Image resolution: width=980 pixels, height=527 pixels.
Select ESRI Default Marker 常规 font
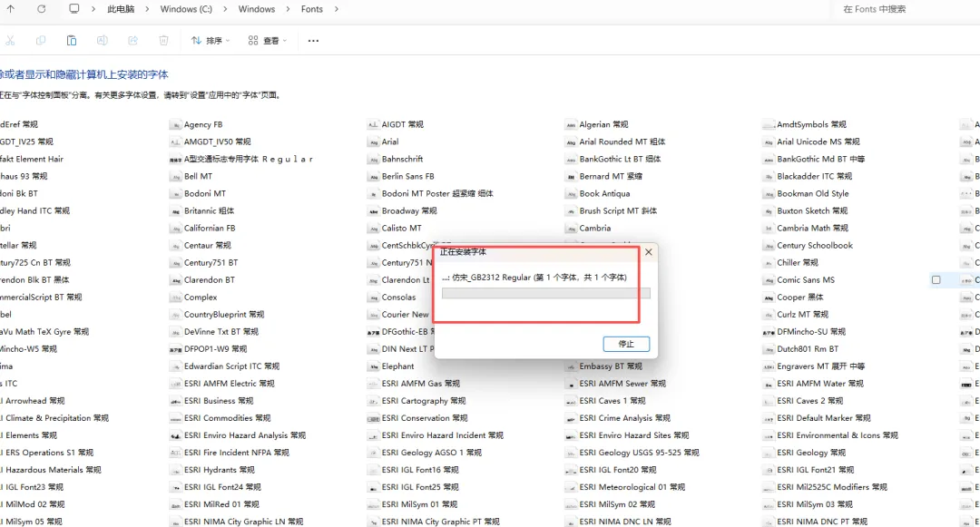click(x=824, y=418)
